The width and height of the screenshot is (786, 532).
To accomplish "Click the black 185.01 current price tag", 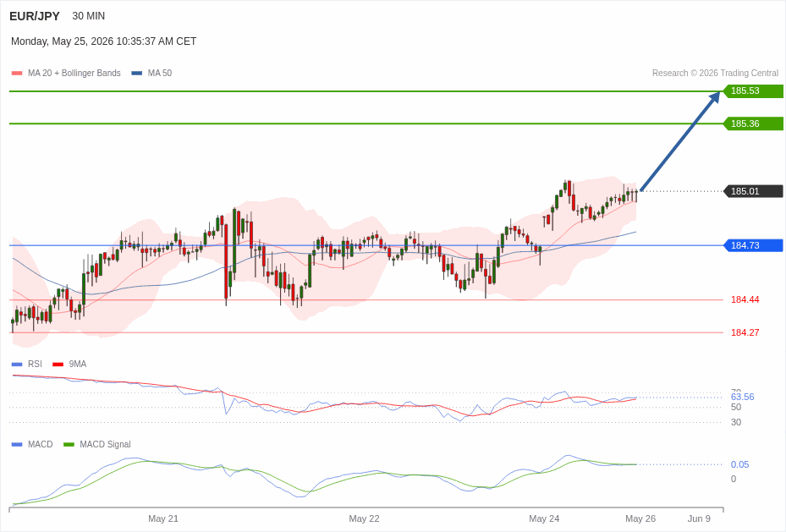I will coord(753,191).
